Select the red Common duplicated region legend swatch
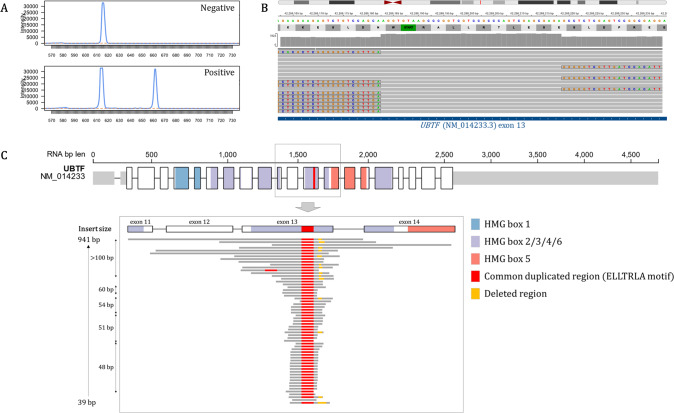The width and height of the screenshot is (674, 413). pos(475,276)
